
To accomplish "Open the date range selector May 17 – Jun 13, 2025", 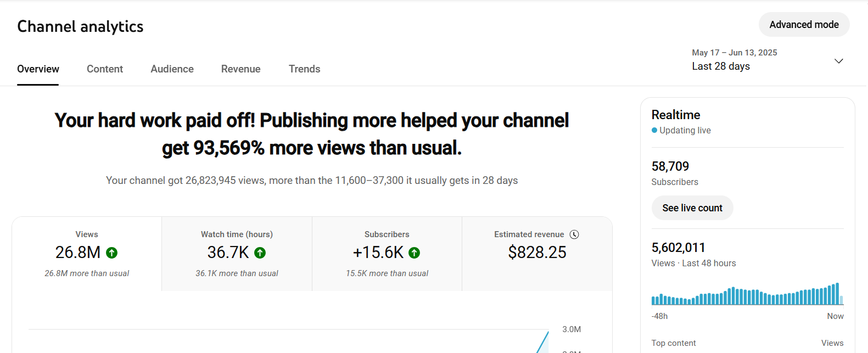I will [x=768, y=60].
